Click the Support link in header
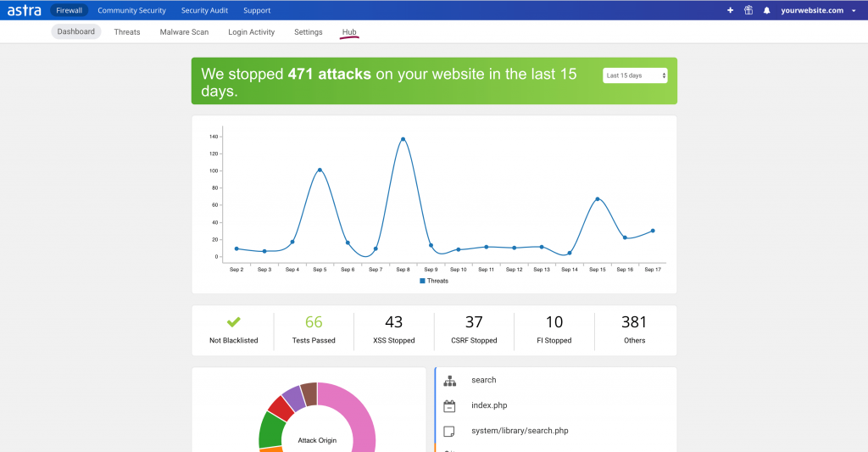The height and width of the screenshot is (452, 868). pos(257,10)
